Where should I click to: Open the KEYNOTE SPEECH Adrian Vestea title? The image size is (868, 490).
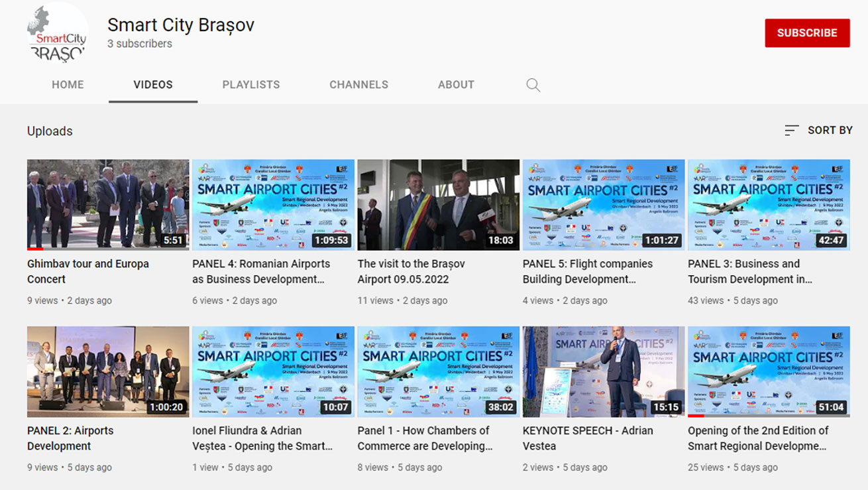tap(587, 438)
